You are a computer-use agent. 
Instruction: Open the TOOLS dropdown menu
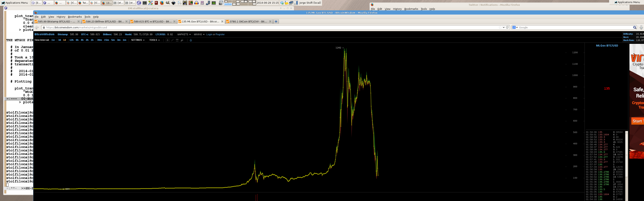tap(154, 40)
